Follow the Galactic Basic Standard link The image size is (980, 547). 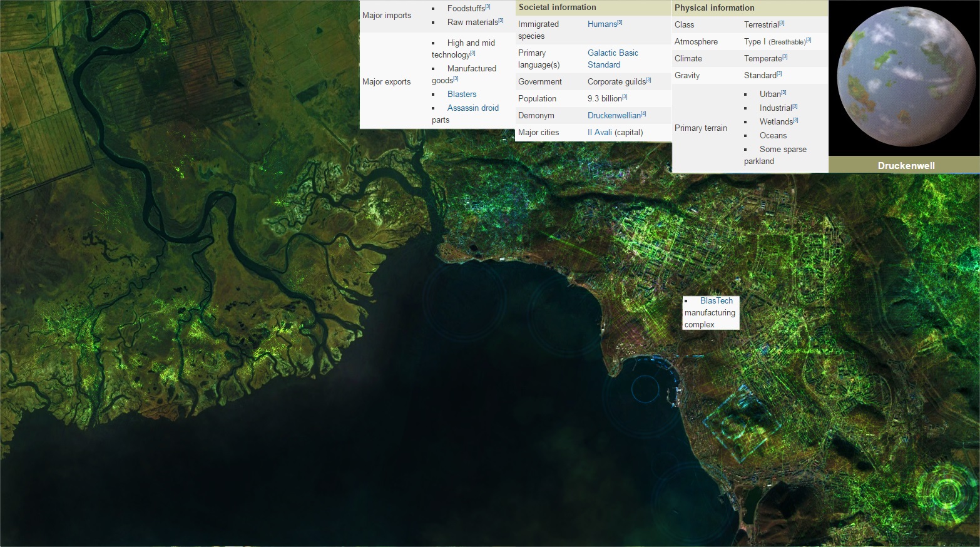612,59
